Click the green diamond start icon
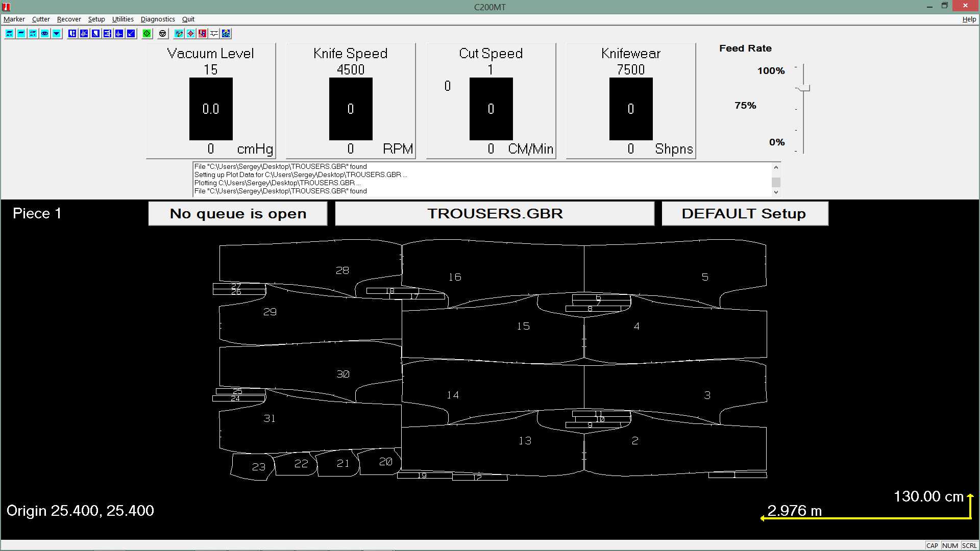Viewport: 980px width, 551px height. pyautogui.click(x=147, y=33)
